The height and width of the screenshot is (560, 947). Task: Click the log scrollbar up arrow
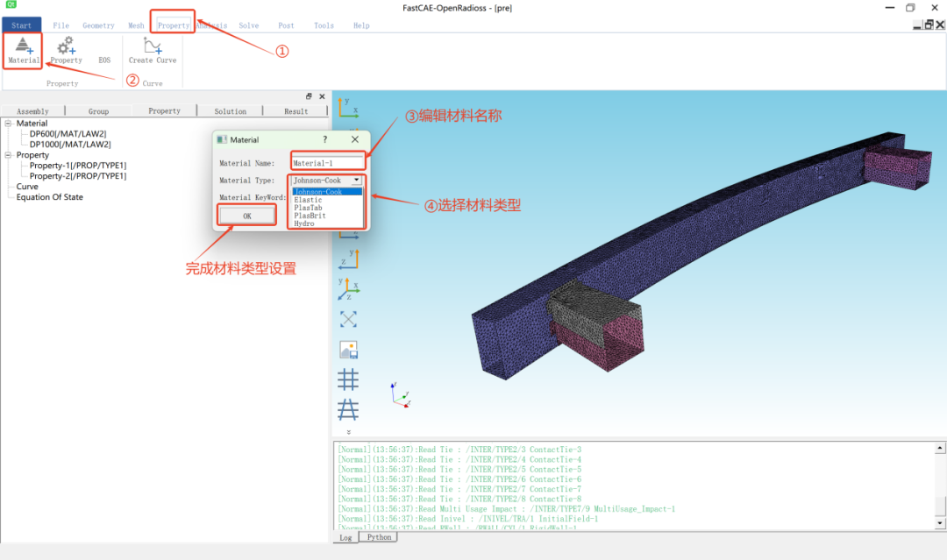coord(940,448)
